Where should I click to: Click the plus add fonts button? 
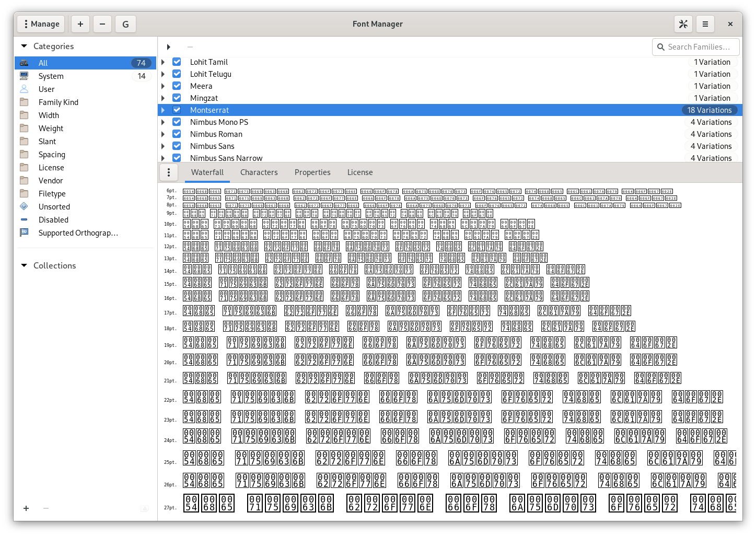click(x=80, y=24)
